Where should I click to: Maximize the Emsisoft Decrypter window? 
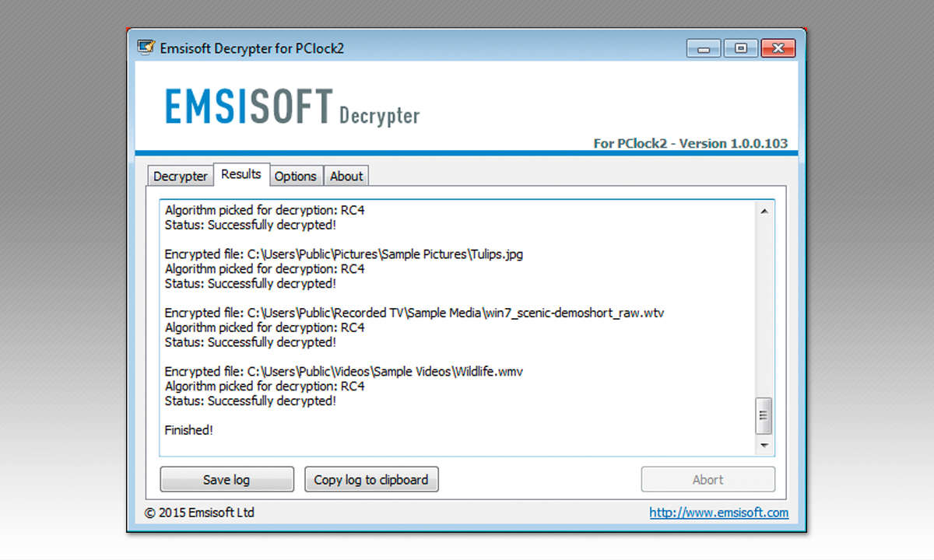click(x=741, y=48)
